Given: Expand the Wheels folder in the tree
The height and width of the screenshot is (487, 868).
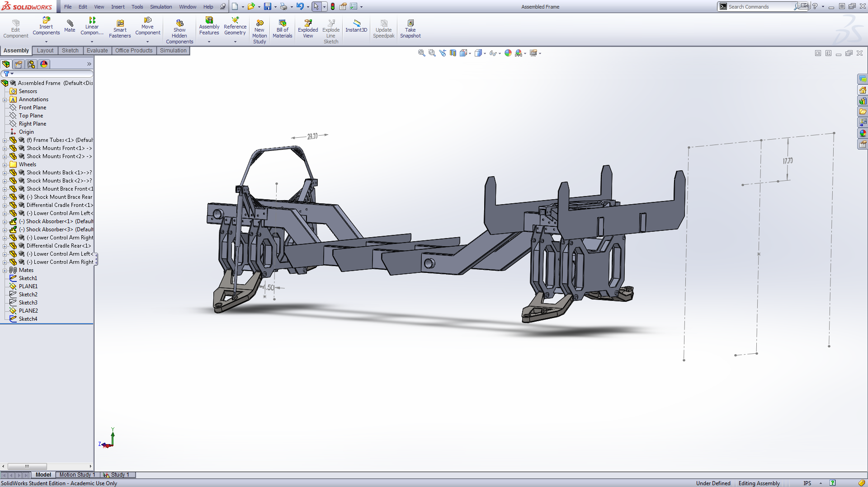Looking at the screenshot, I should pyautogui.click(x=5, y=165).
